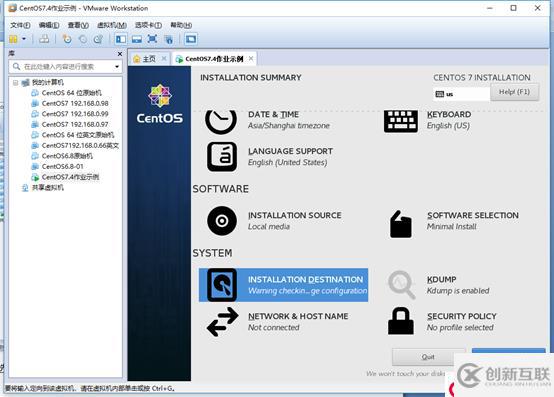Open INSTALLATION SOURCE Local media label
The width and height of the screenshot is (554, 397).
(x=294, y=221)
